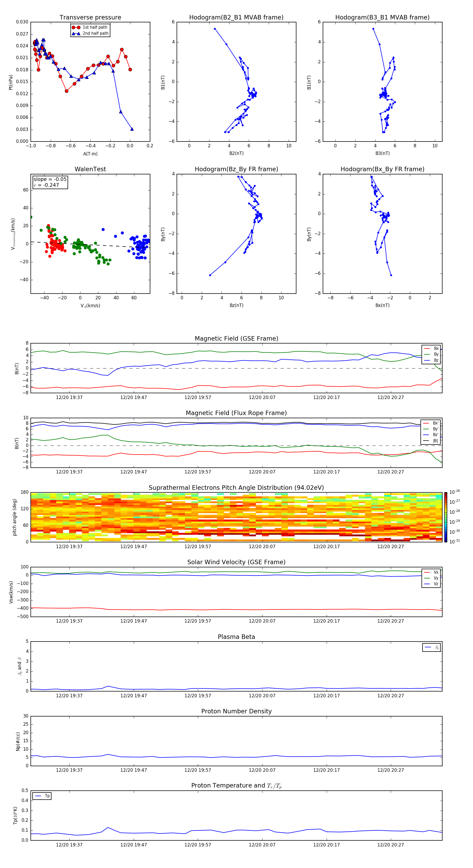Click the "Bz(nT)" x-axis label
This screenshot has height=868, width=473.
click(x=236, y=305)
